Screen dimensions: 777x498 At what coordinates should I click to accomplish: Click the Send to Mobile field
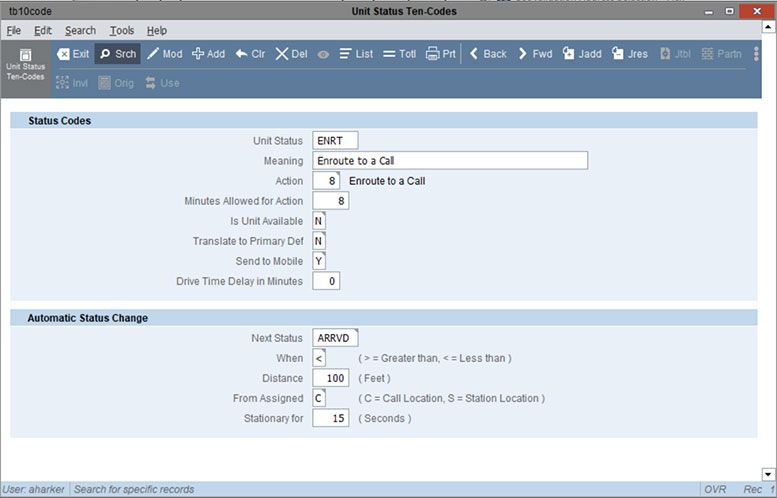point(319,261)
